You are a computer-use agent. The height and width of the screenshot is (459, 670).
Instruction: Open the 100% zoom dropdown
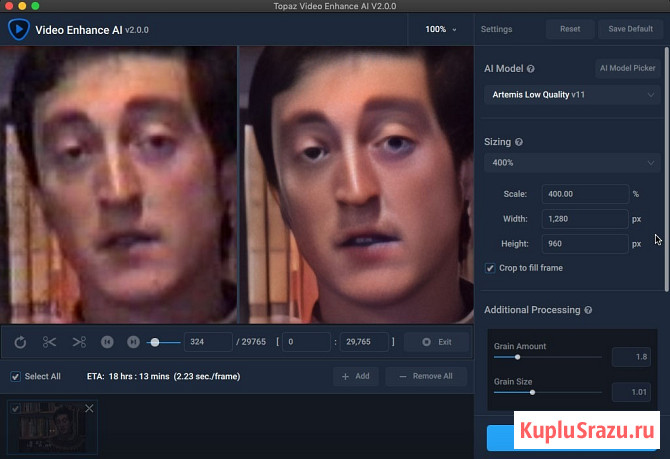pyautogui.click(x=441, y=29)
